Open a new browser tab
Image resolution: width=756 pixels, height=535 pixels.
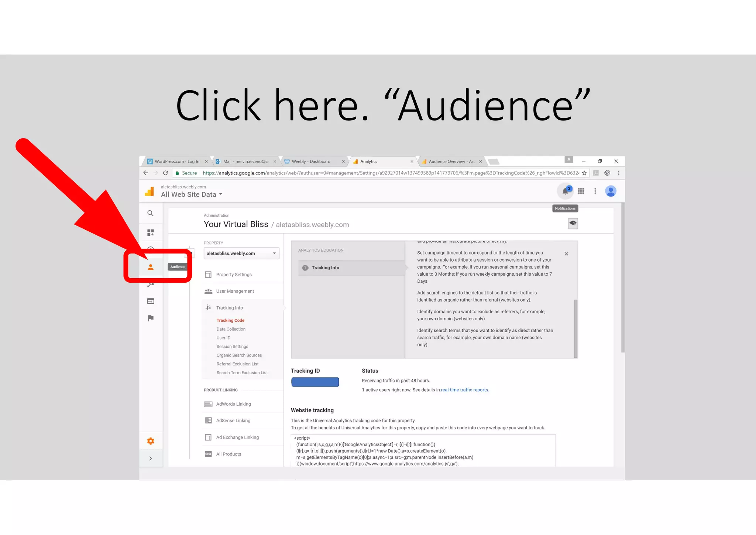pos(494,161)
